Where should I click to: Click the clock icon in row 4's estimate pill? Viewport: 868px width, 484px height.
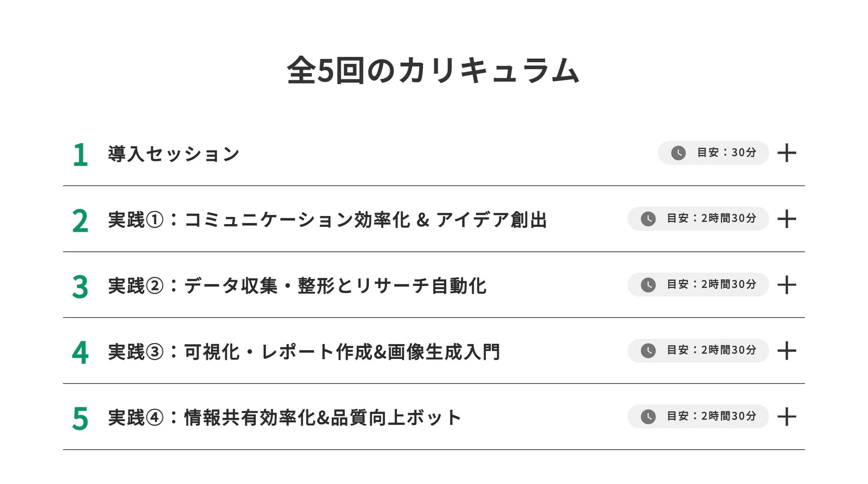click(648, 351)
